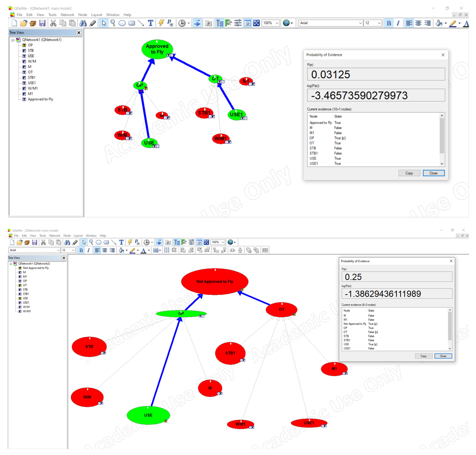Click the clock icon in QNetwork1 toolbar

point(182,23)
